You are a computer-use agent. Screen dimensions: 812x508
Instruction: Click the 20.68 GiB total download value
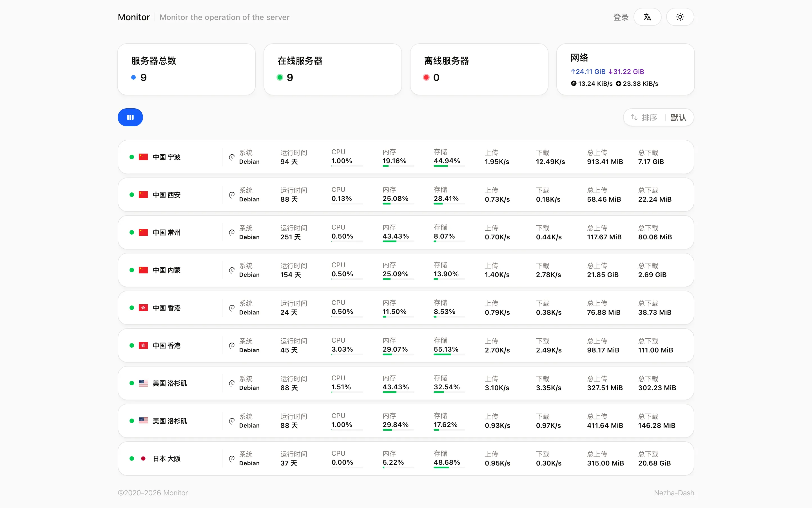click(x=654, y=463)
